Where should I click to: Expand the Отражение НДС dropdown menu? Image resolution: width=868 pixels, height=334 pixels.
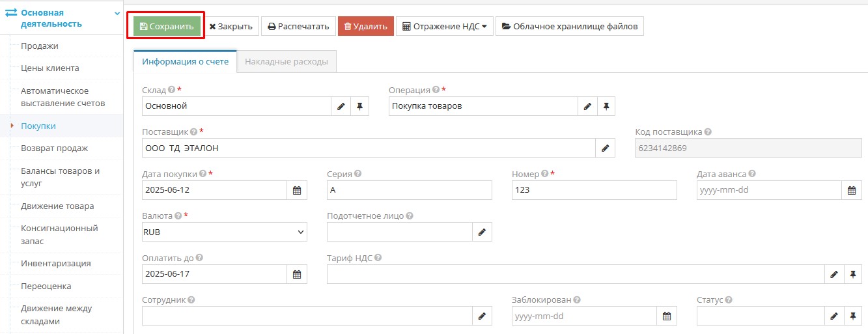tap(445, 27)
